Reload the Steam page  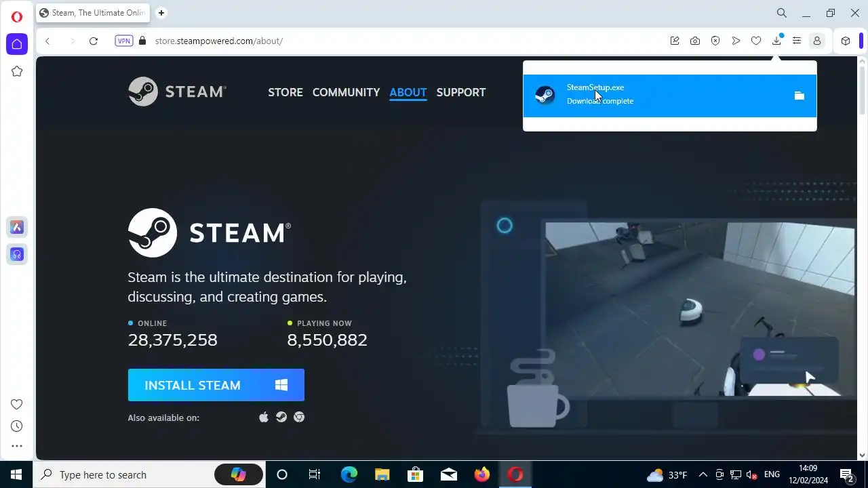pyautogui.click(x=94, y=41)
